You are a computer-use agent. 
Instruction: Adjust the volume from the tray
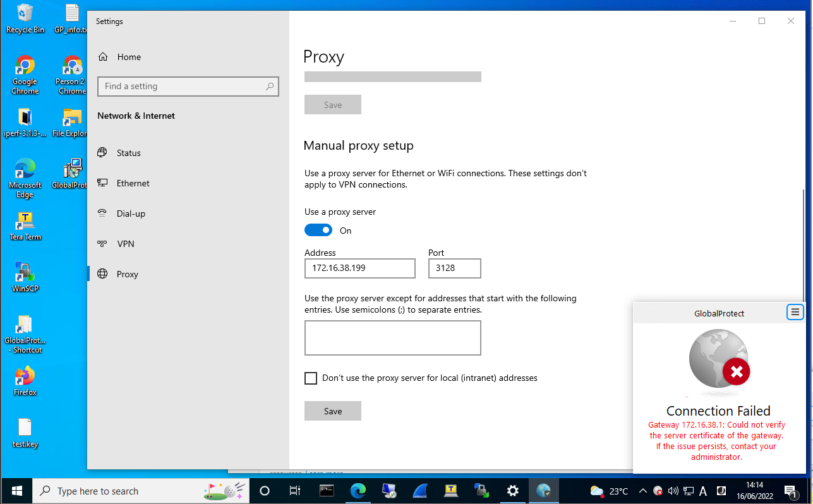click(673, 491)
